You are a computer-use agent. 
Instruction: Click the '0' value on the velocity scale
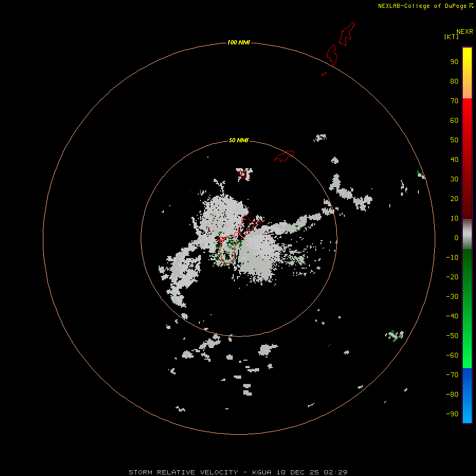click(456, 238)
